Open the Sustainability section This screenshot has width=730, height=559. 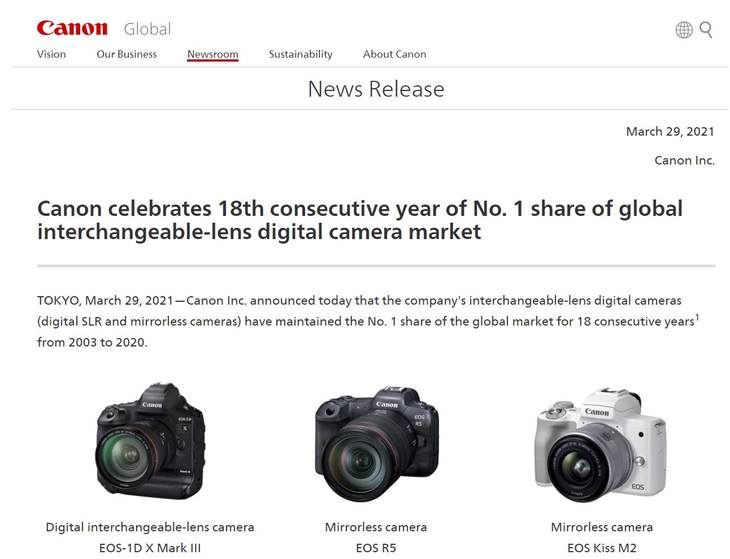coord(301,54)
